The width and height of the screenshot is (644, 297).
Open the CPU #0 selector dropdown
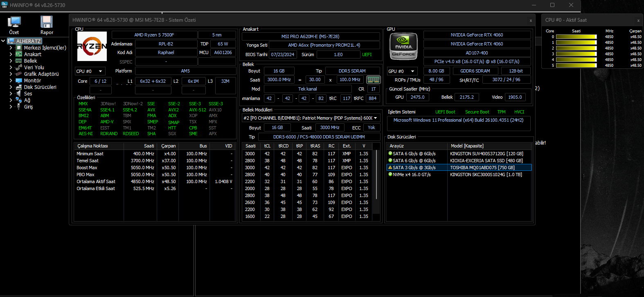90,71
